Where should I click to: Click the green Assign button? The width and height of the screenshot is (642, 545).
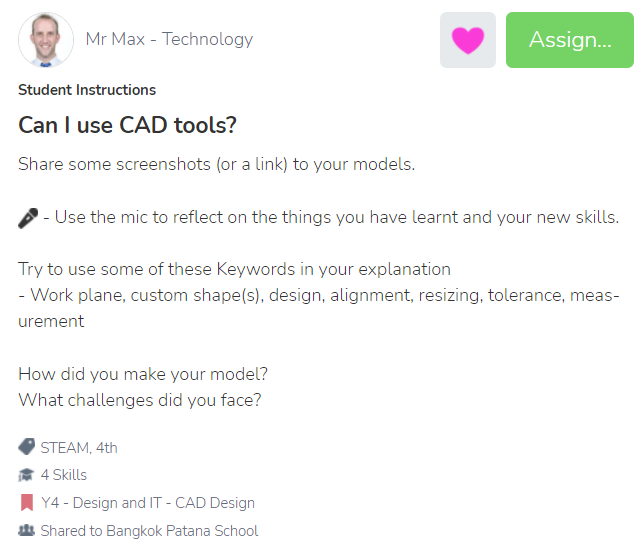tap(570, 40)
